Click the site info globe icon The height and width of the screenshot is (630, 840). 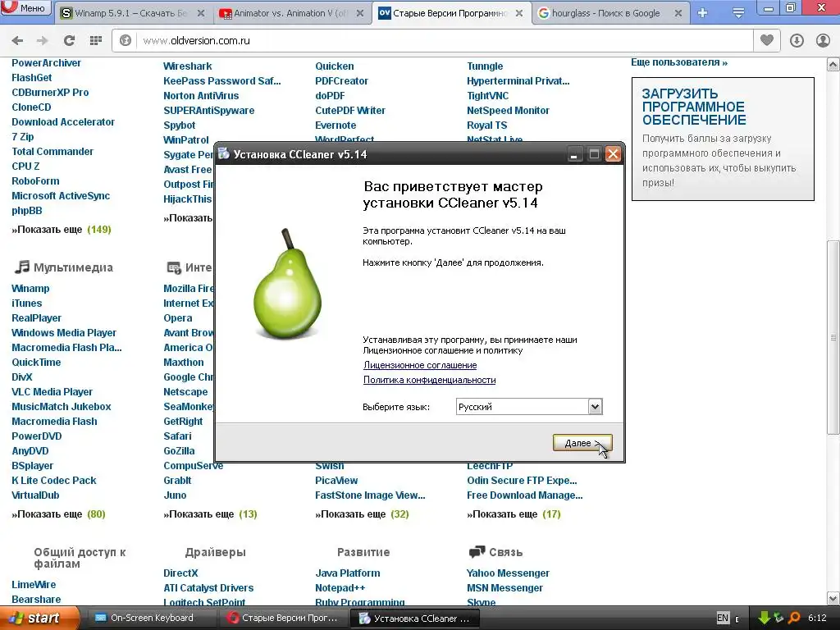(x=126, y=41)
